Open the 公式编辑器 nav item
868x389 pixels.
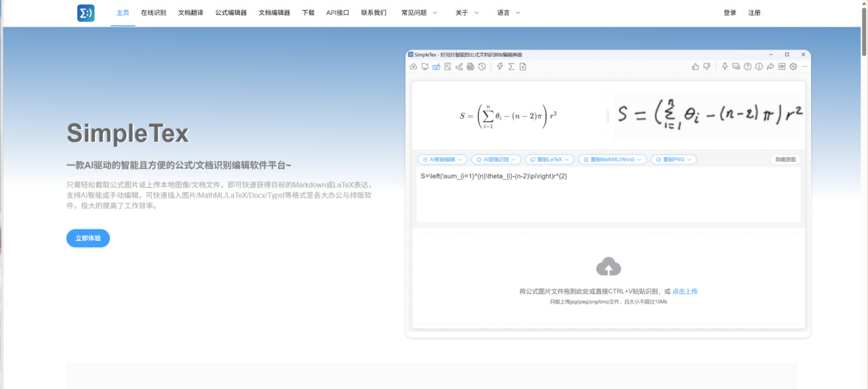tap(231, 13)
